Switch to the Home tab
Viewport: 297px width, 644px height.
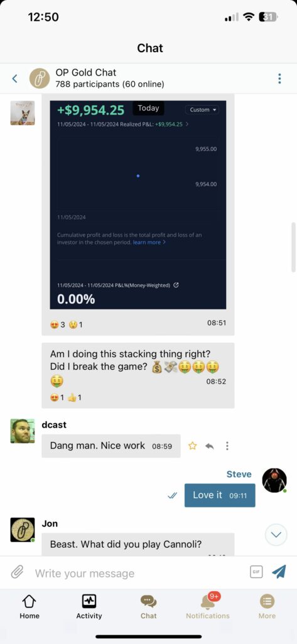(x=30, y=607)
